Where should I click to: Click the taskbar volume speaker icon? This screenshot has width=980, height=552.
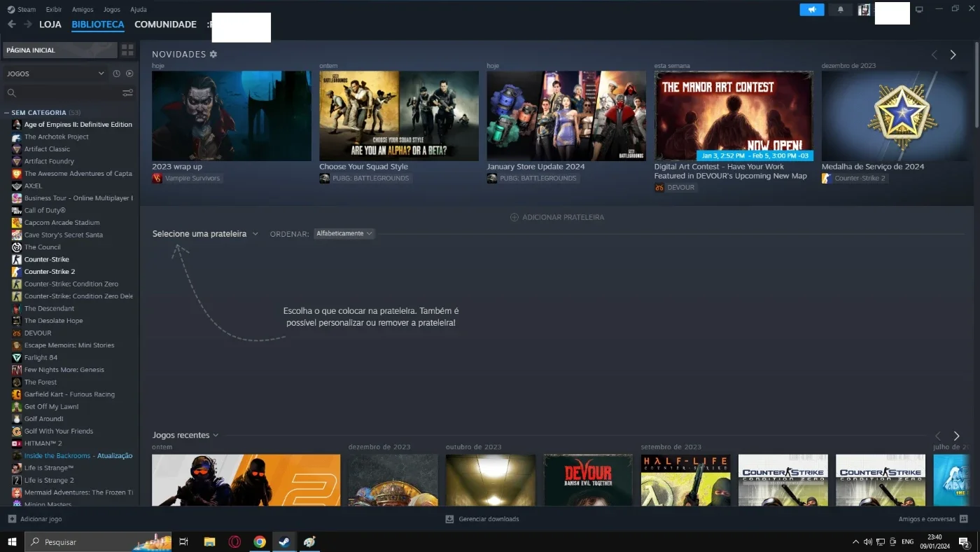coord(868,541)
